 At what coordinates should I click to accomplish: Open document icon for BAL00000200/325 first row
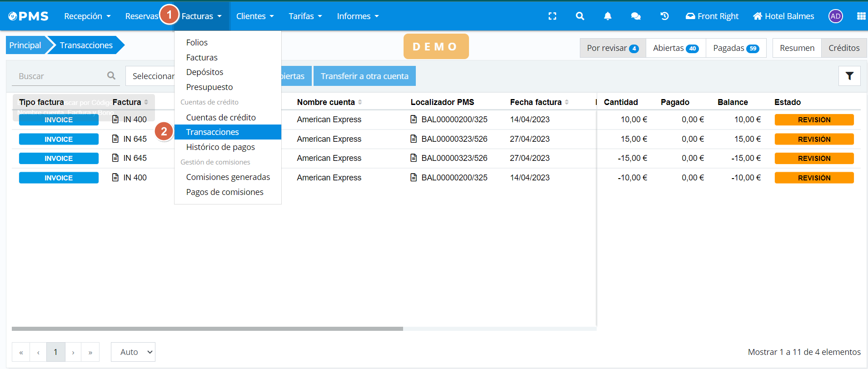pos(414,120)
